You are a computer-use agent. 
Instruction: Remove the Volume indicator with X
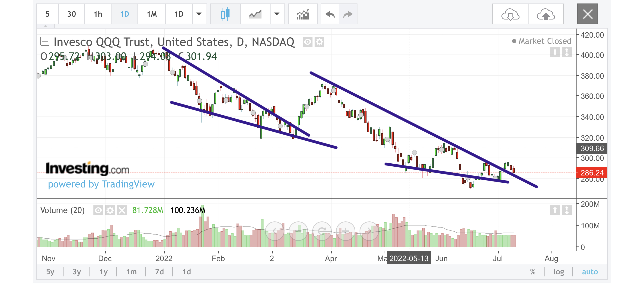point(122,210)
